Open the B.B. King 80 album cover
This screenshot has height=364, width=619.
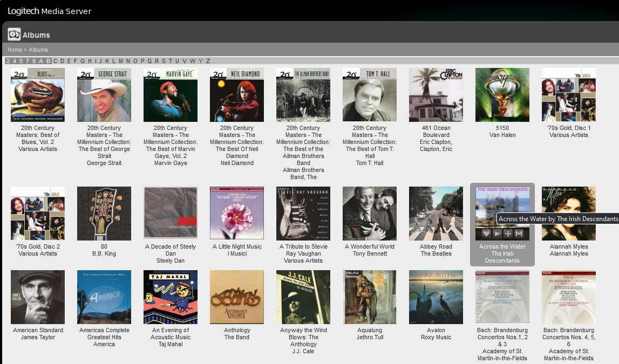coord(104,214)
